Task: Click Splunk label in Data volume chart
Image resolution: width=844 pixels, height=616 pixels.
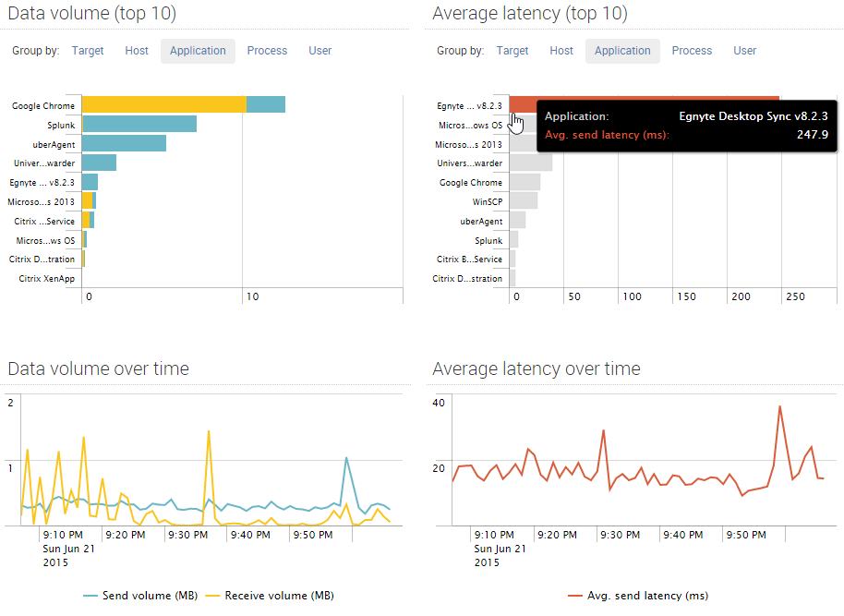Action: [61, 126]
